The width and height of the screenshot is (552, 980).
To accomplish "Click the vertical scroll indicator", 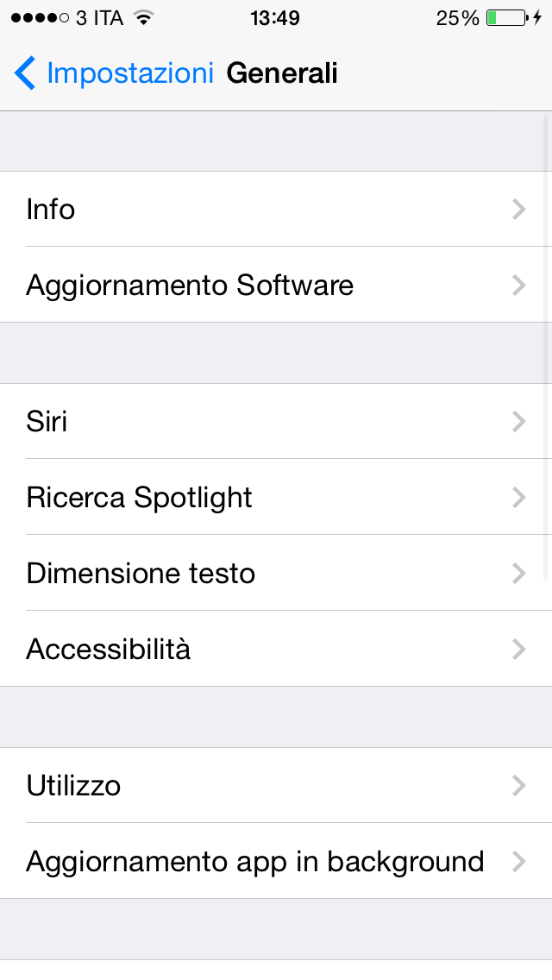I will tap(547, 345).
